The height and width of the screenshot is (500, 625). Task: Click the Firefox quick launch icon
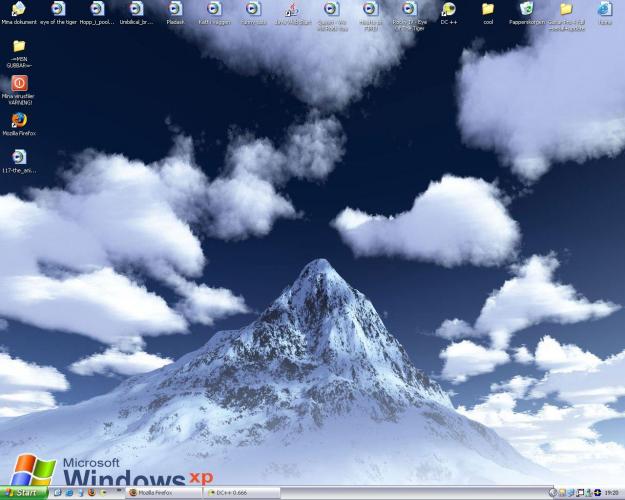[x=92, y=493]
